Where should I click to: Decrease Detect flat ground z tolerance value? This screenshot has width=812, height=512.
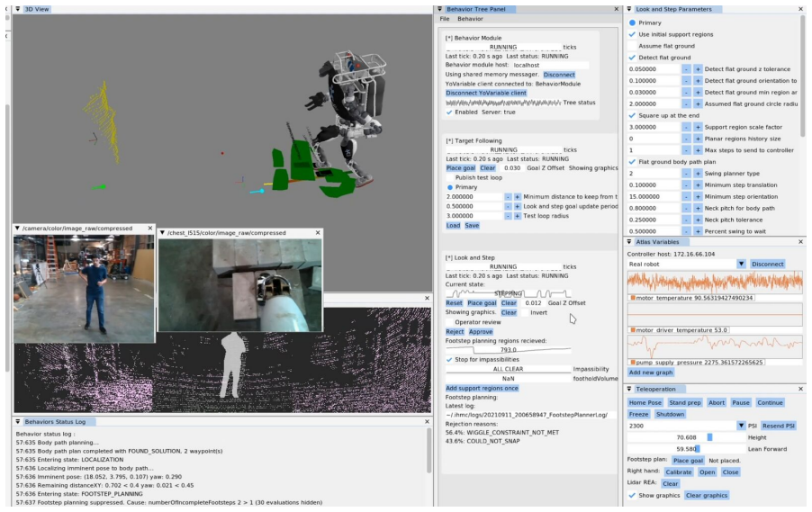pyautogui.click(x=686, y=69)
